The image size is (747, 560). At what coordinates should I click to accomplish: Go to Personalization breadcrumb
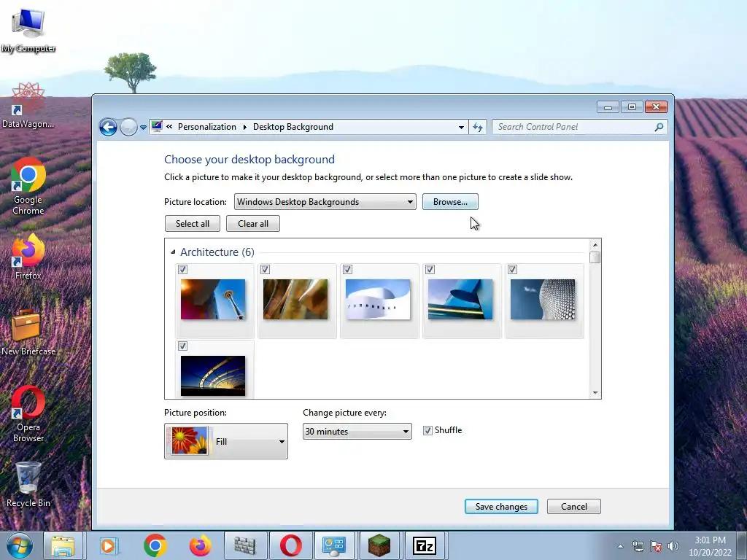coord(206,127)
